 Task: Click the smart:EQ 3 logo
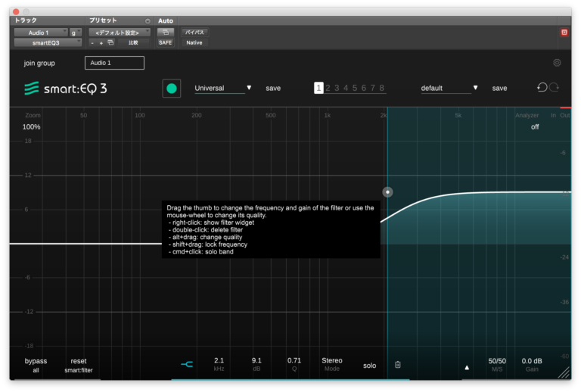(66, 89)
